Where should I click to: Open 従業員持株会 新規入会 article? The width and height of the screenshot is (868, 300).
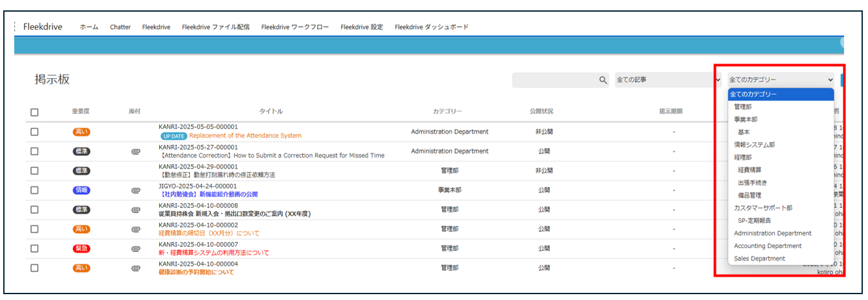pos(234,214)
